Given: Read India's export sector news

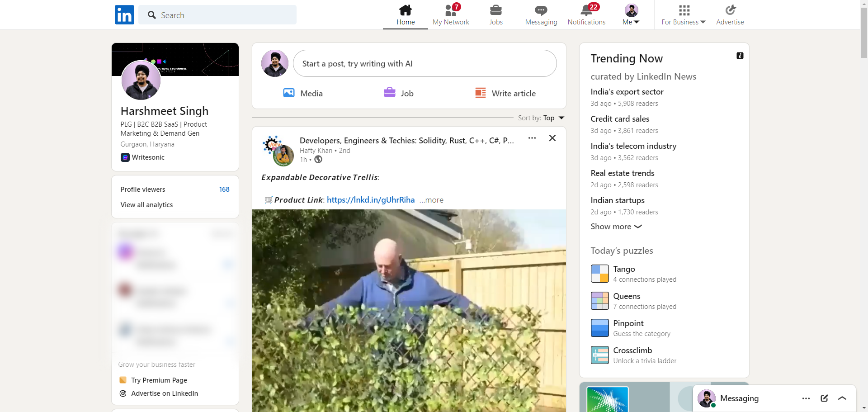Looking at the screenshot, I should pyautogui.click(x=627, y=92).
